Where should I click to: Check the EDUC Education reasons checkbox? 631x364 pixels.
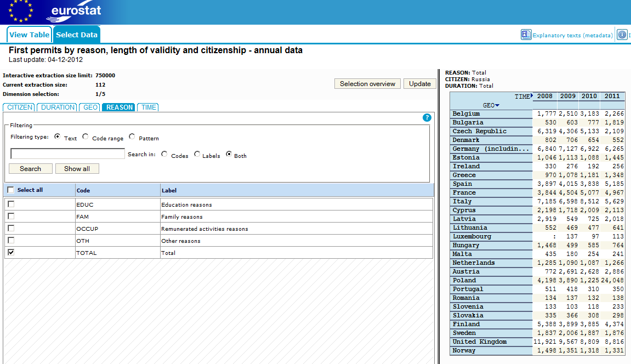(x=12, y=204)
